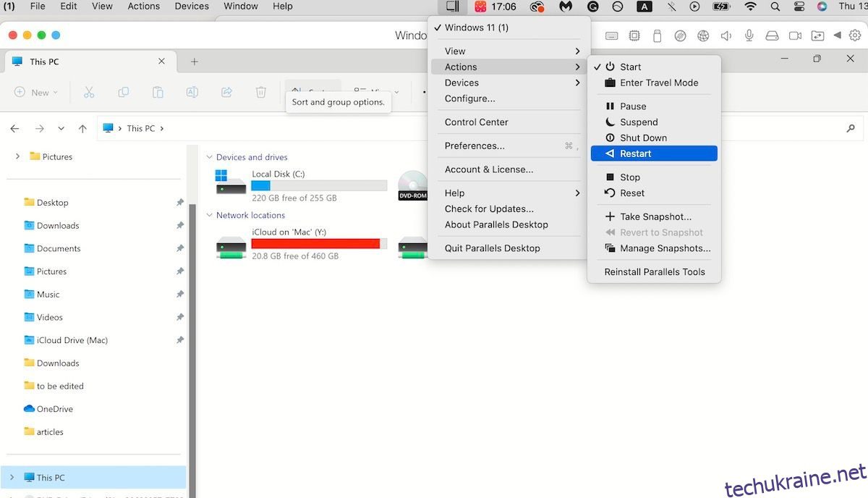
Task: Open the Parallels gear settings icon
Action: 855,35
